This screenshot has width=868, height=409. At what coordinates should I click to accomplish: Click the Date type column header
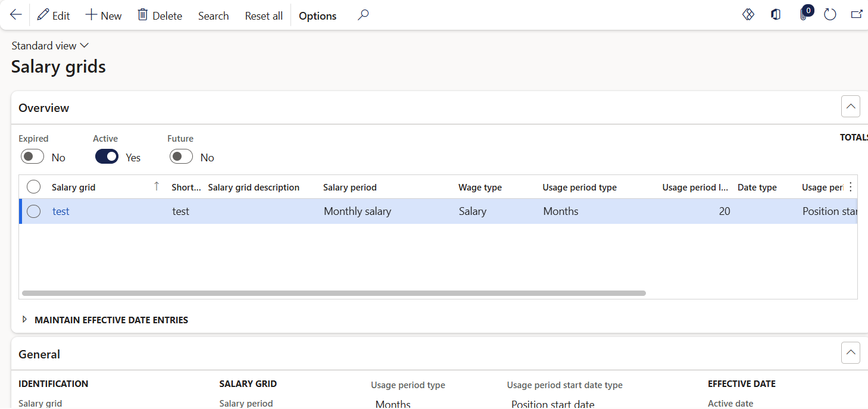[757, 188]
